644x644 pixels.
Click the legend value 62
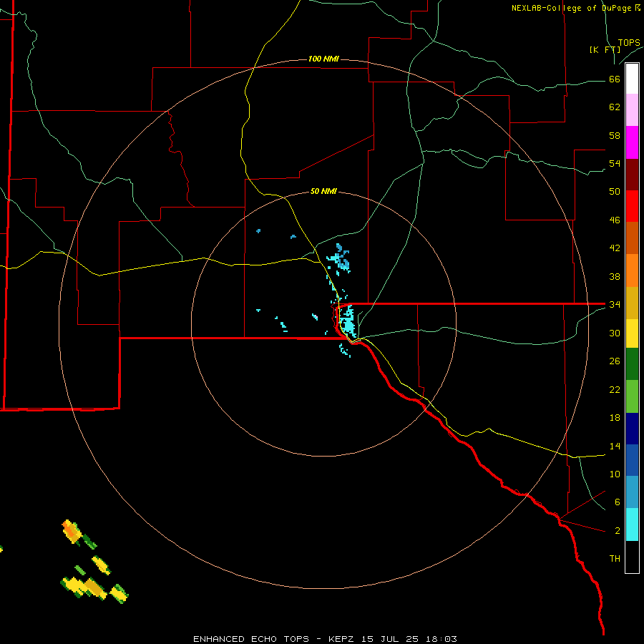[615, 107]
